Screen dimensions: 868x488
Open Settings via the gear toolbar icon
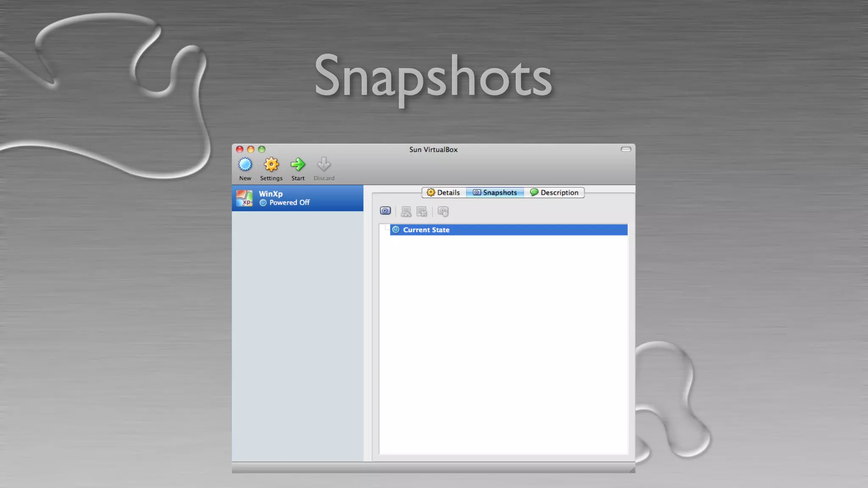tap(271, 164)
